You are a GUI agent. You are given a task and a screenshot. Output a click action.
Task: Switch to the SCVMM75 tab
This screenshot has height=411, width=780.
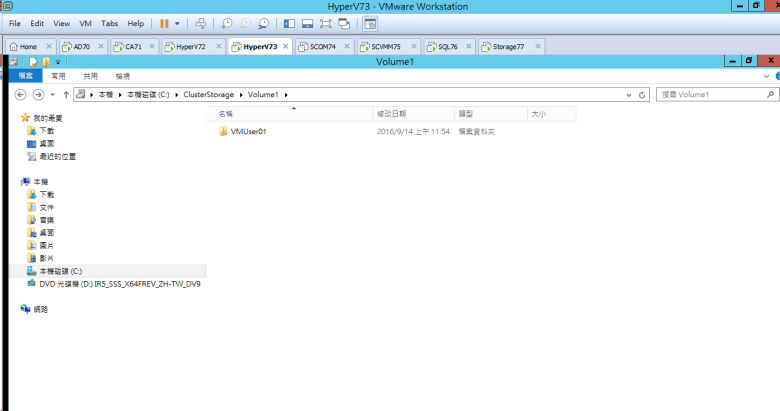(385, 47)
